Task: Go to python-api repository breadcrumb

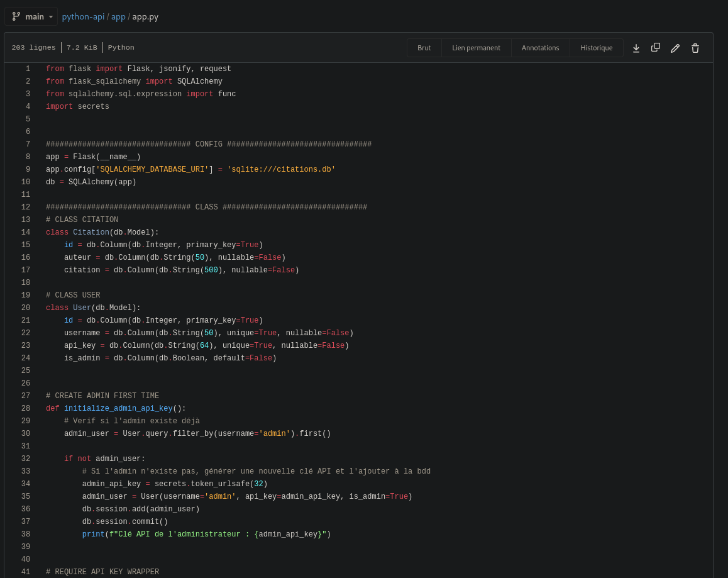Action: [83, 16]
